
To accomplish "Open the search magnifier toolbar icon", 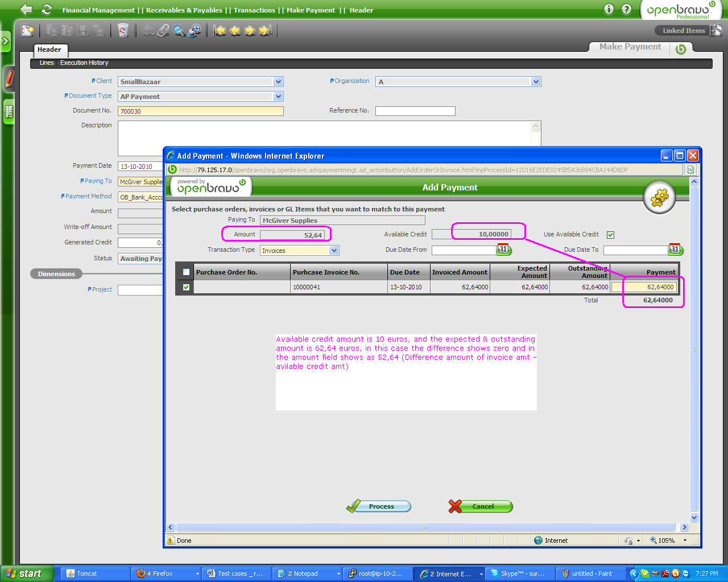I will pos(179,30).
